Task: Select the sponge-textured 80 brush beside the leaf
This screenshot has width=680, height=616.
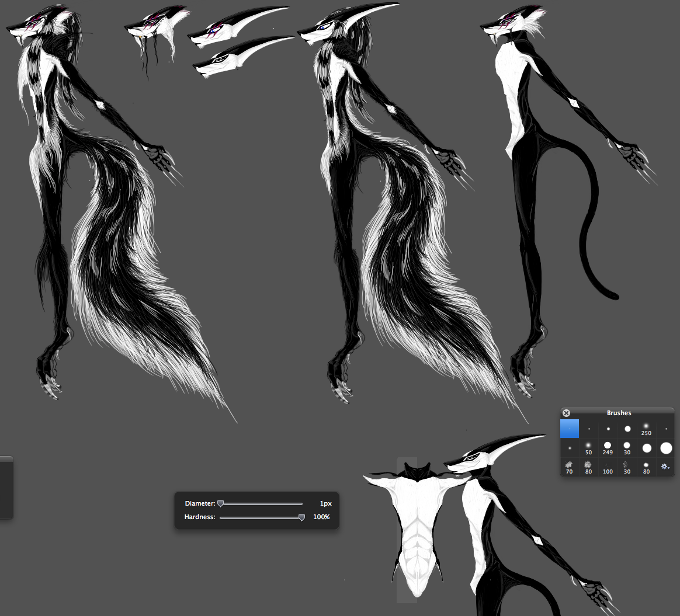Action: tap(588, 467)
